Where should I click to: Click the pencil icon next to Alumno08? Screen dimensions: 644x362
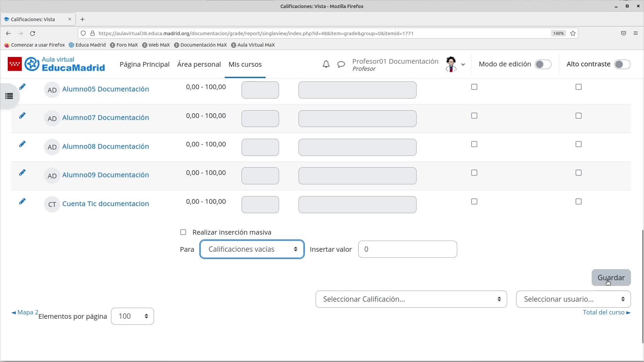click(x=22, y=144)
